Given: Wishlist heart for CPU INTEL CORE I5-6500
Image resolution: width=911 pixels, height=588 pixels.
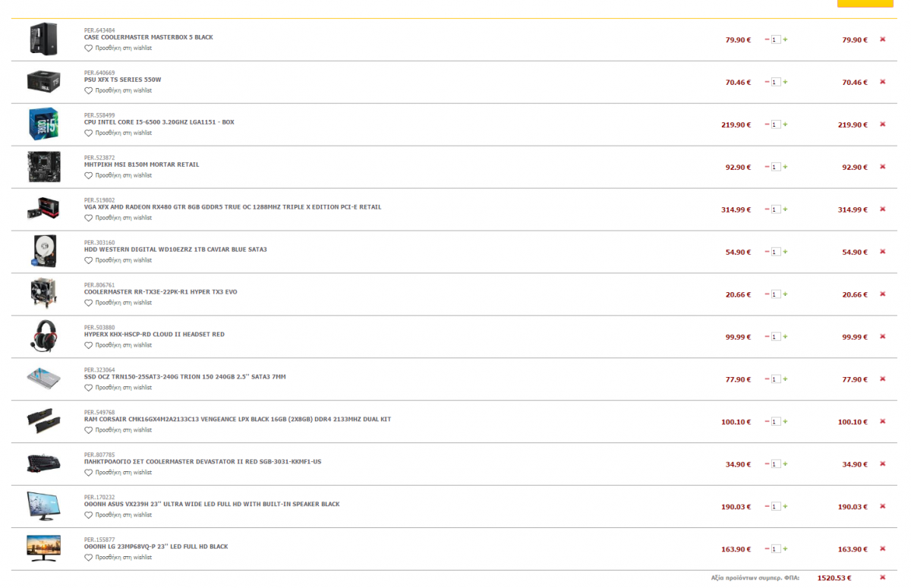Looking at the screenshot, I should click(88, 133).
